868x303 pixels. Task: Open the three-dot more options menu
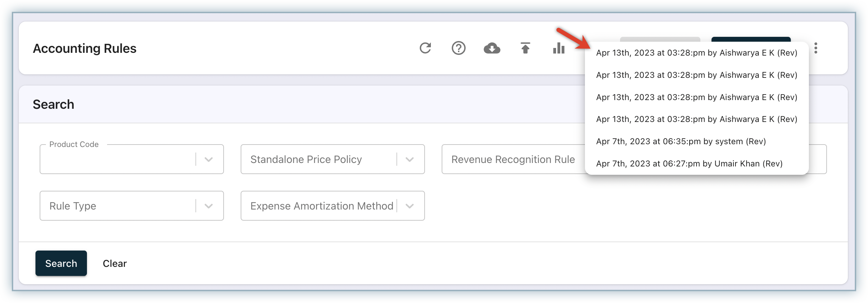815,48
